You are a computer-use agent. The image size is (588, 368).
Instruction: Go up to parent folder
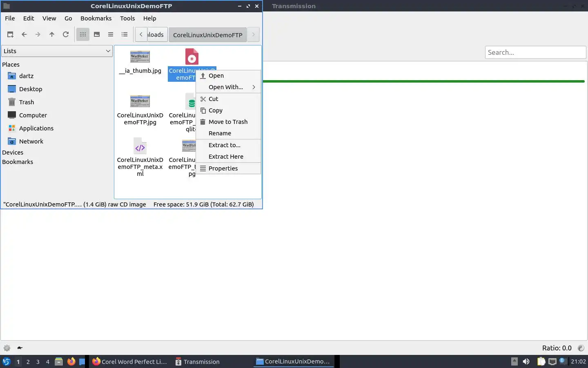pyautogui.click(x=52, y=35)
